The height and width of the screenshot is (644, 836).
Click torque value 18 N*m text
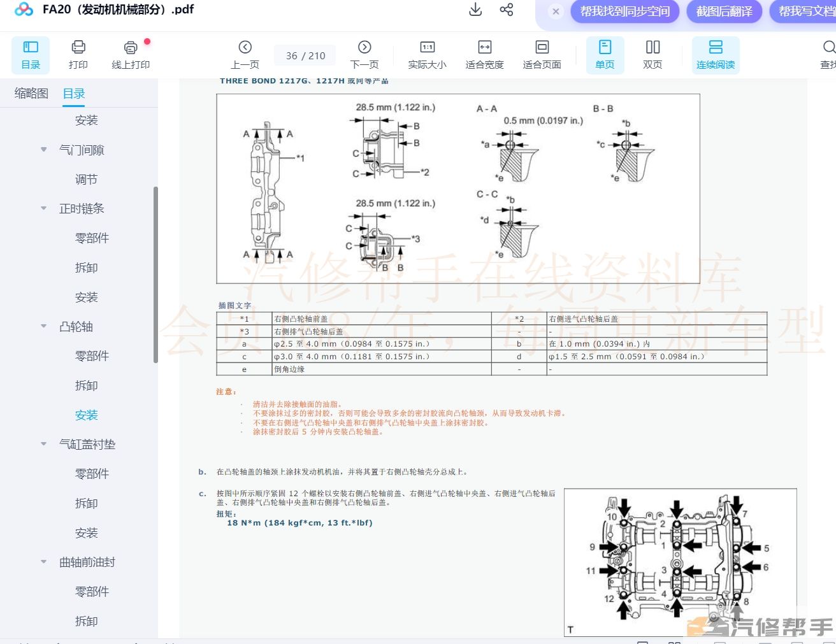(299, 523)
